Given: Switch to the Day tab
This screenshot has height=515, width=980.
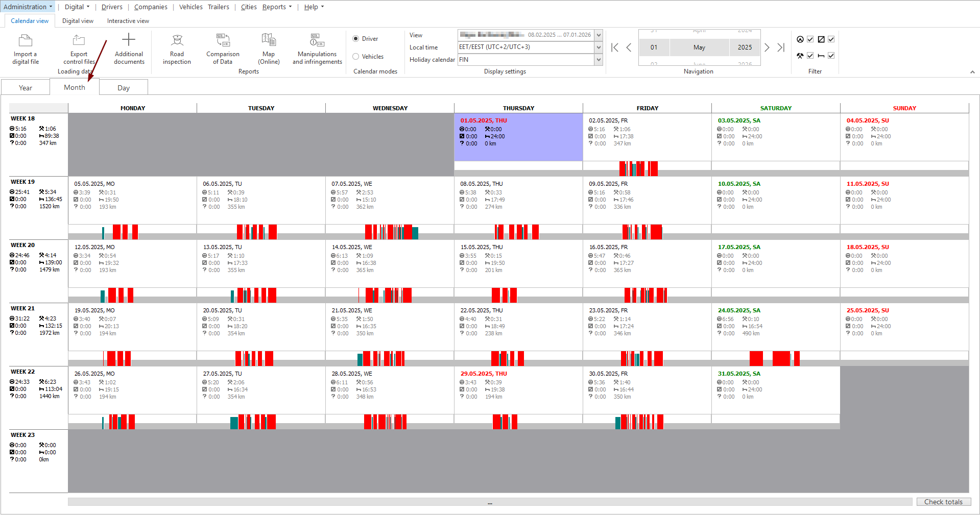Looking at the screenshot, I should click(124, 88).
